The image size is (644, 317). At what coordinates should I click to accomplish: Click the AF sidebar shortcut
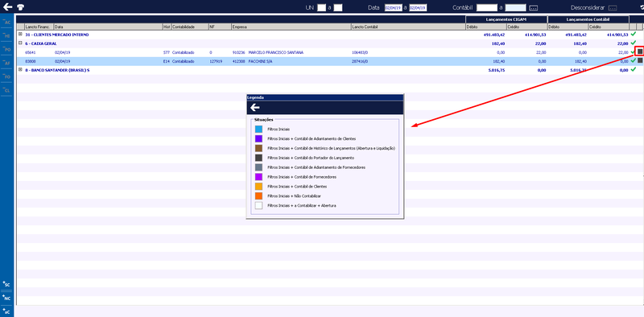coord(6,63)
